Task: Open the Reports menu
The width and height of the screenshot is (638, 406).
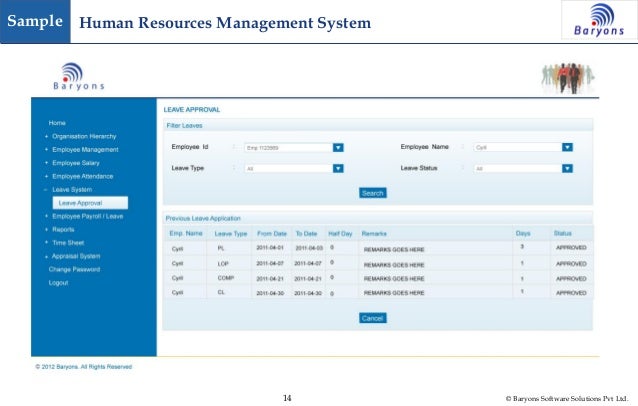Action: 63,229
